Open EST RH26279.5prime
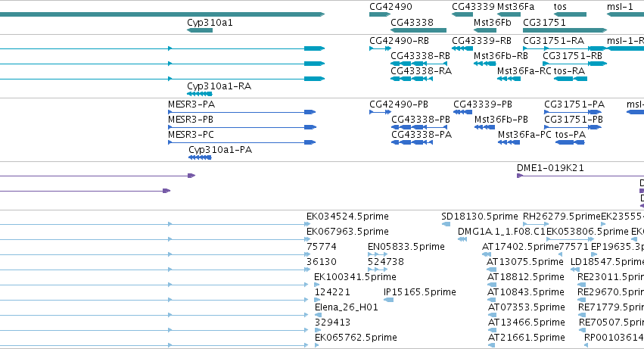The height and width of the screenshot is (349, 644). pos(562,217)
